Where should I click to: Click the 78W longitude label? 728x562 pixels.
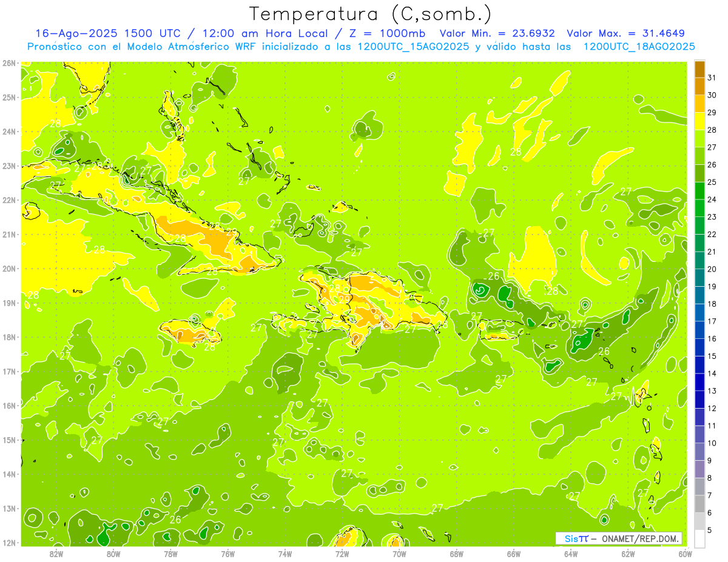170,554
